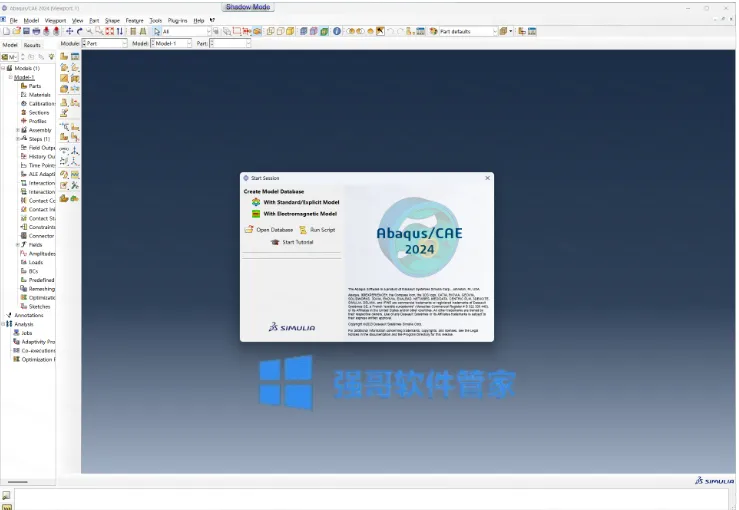Open the Feature menu
Screen dimensions: 739x510
[134, 21]
